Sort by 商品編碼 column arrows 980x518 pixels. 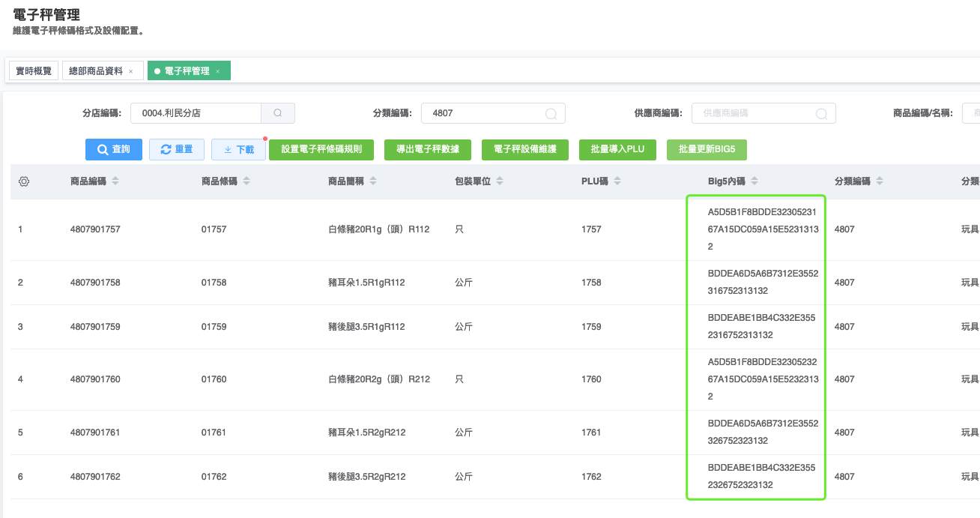115,181
